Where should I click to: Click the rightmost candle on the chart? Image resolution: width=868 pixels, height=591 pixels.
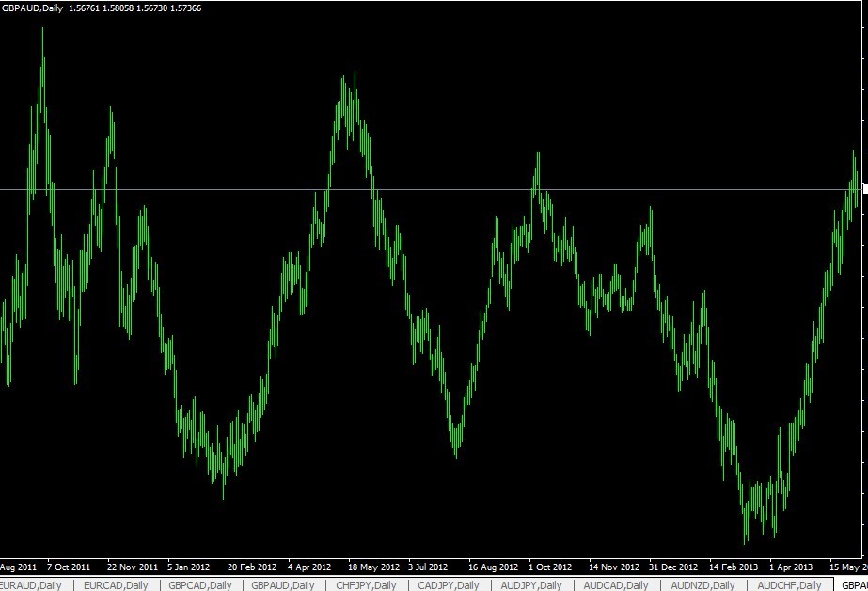[x=858, y=188]
